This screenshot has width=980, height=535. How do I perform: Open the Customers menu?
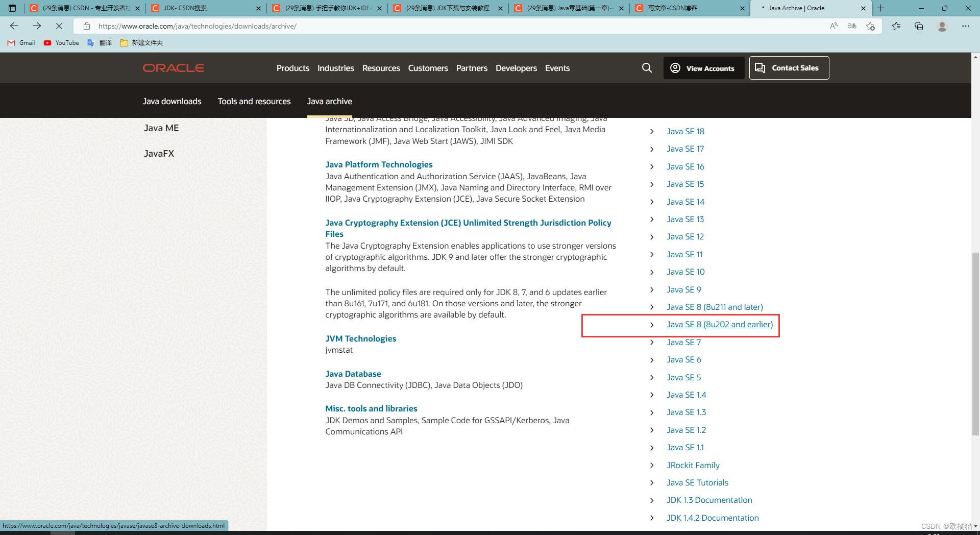428,68
